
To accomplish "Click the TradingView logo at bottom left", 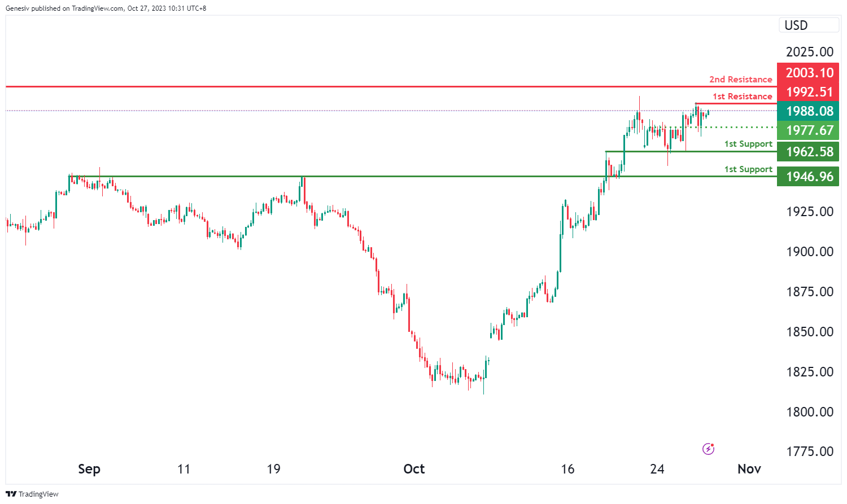I will tap(32, 494).
